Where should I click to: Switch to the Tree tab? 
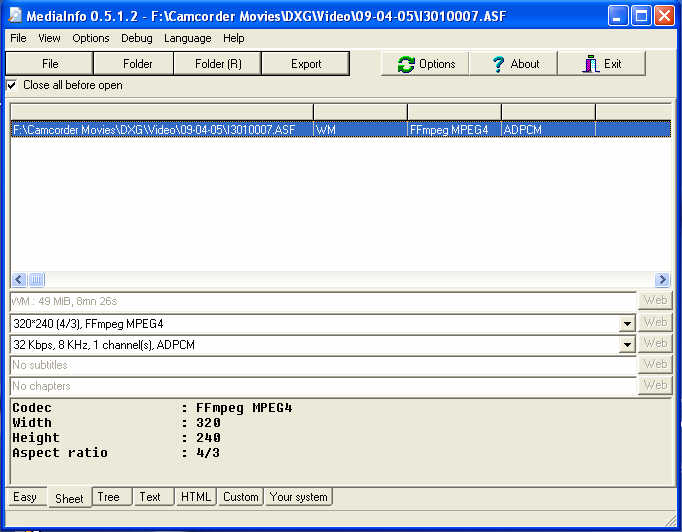click(112, 497)
